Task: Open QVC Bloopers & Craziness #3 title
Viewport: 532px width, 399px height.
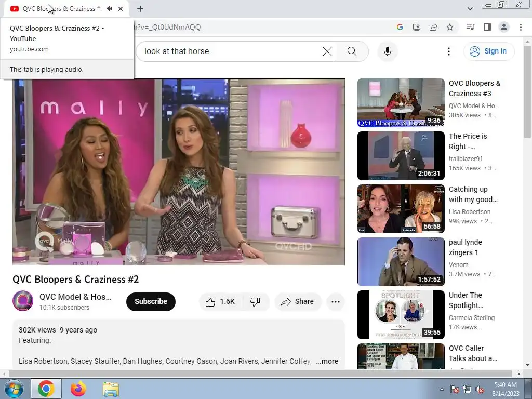Action: [x=474, y=88]
